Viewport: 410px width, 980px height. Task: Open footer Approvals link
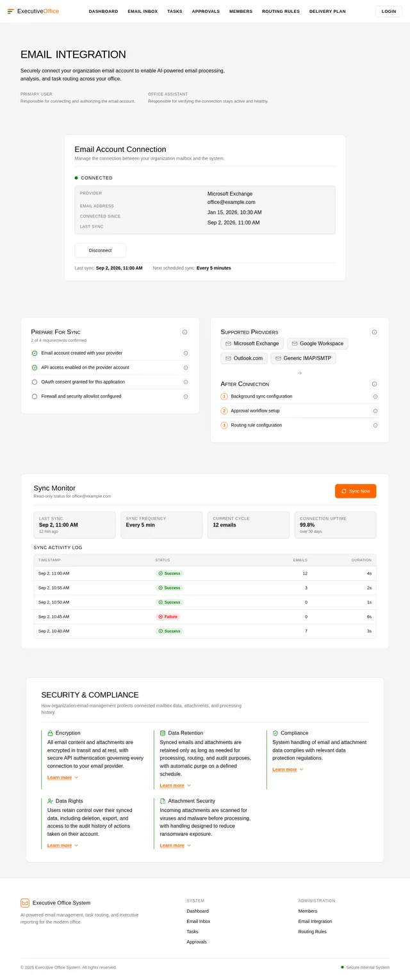point(197,942)
